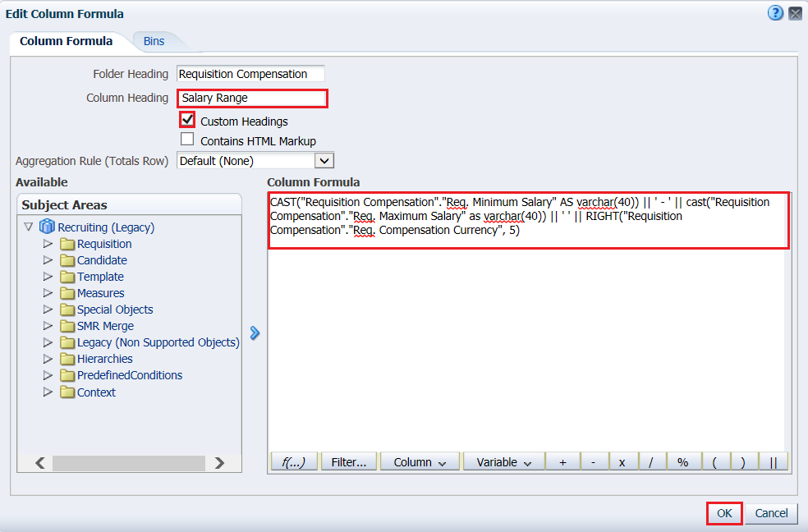This screenshot has height=532, width=808.
Task: Add selected column with blue arrow
Action: tap(255, 333)
